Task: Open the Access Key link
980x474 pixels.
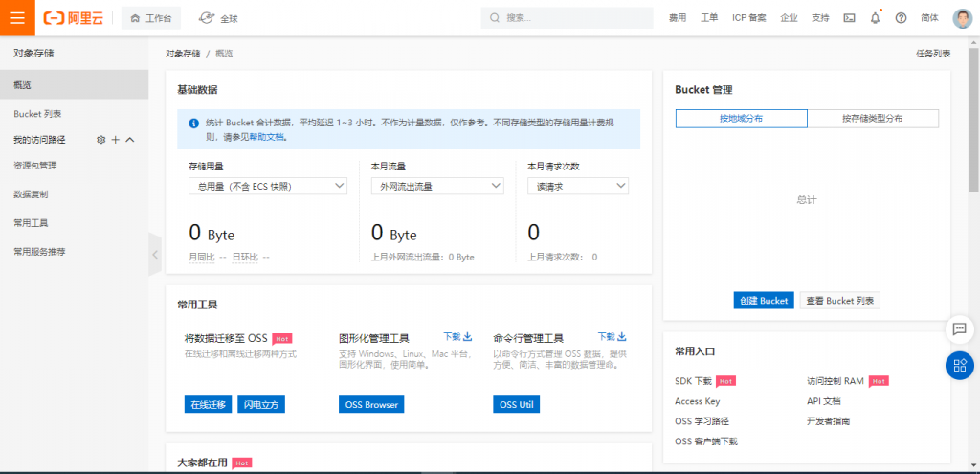Action: tap(698, 401)
